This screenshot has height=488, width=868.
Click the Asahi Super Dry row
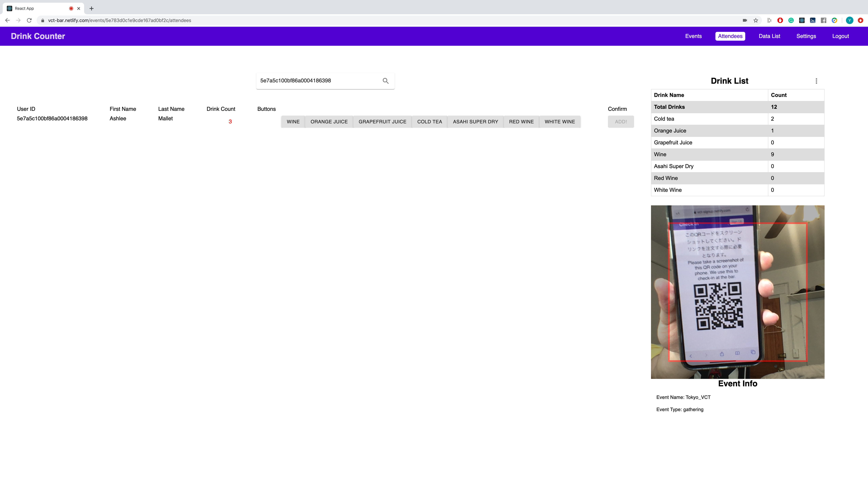(x=737, y=166)
